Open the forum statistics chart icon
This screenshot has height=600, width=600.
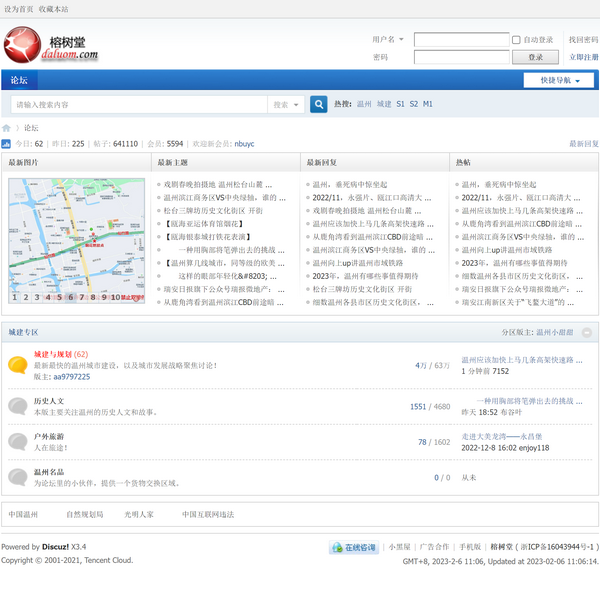pyautogui.click(x=6, y=144)
